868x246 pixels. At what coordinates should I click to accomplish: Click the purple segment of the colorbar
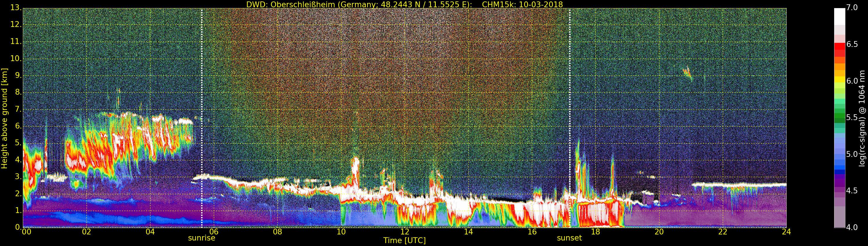click(839, 183)
